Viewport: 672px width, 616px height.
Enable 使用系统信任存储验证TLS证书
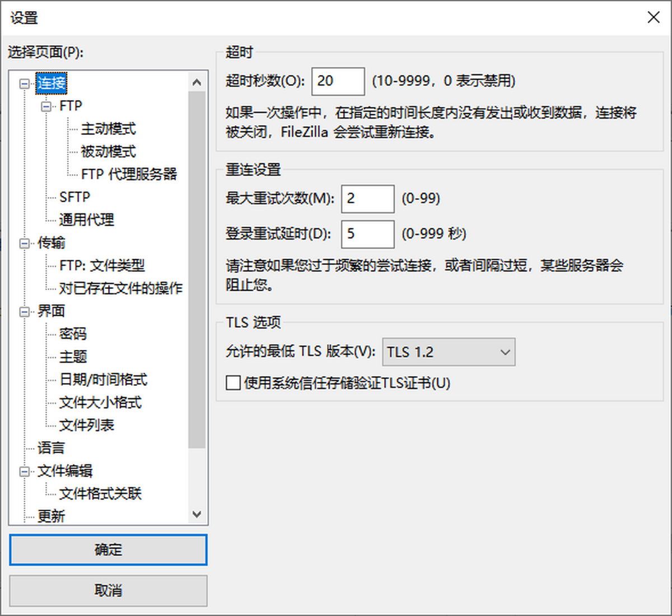[x=233, y=383]
